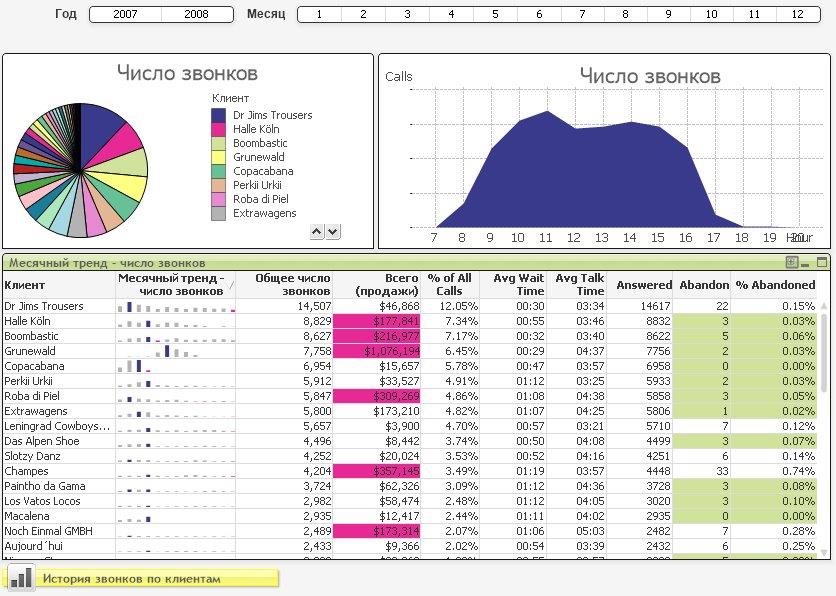
Task: Maximize the monthly trend table object
Action: click(x=822, y=262)
